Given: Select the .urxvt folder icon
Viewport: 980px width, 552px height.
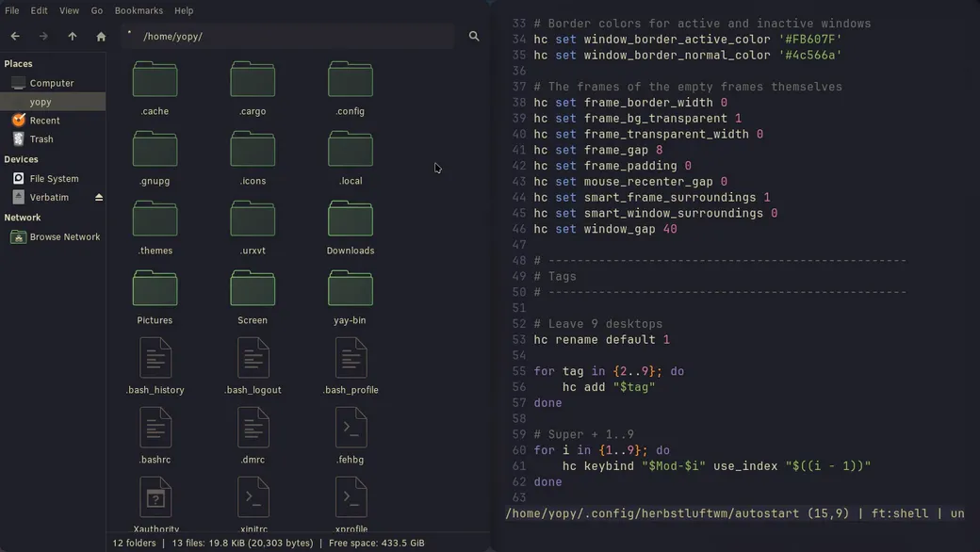Looking at the screenshot, I should point(253,219).
